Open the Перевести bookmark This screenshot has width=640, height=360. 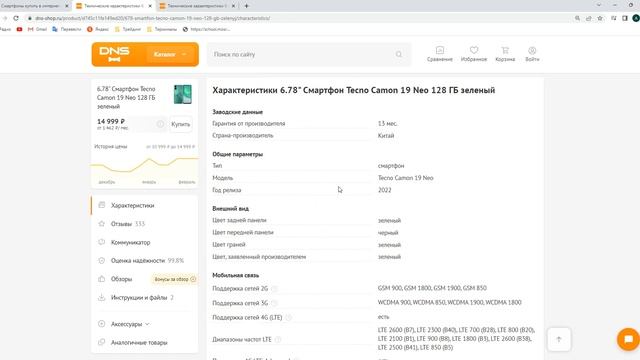(67, 29)
